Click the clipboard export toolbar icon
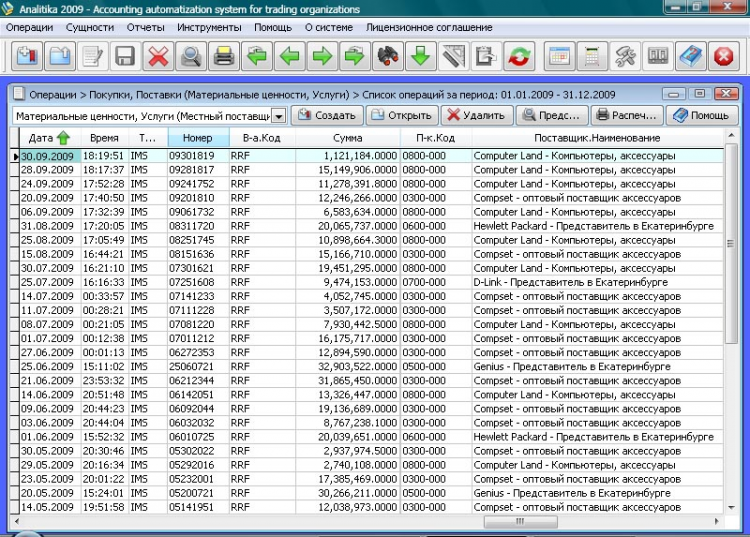The width and height of the screenshot is (750, 537). click(486, 56)
